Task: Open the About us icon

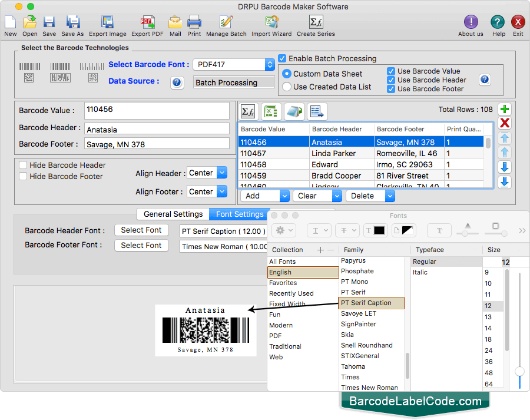Action: (x=471, y=22)
